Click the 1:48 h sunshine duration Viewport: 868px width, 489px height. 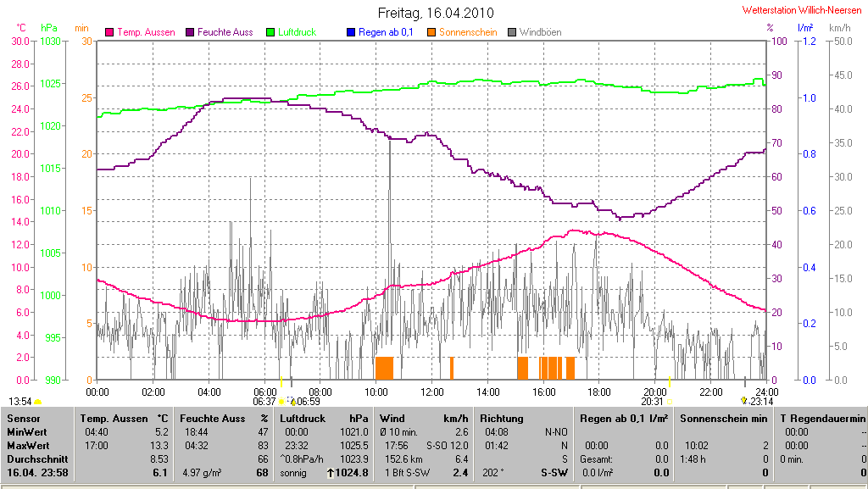click(x=693, y=459)
